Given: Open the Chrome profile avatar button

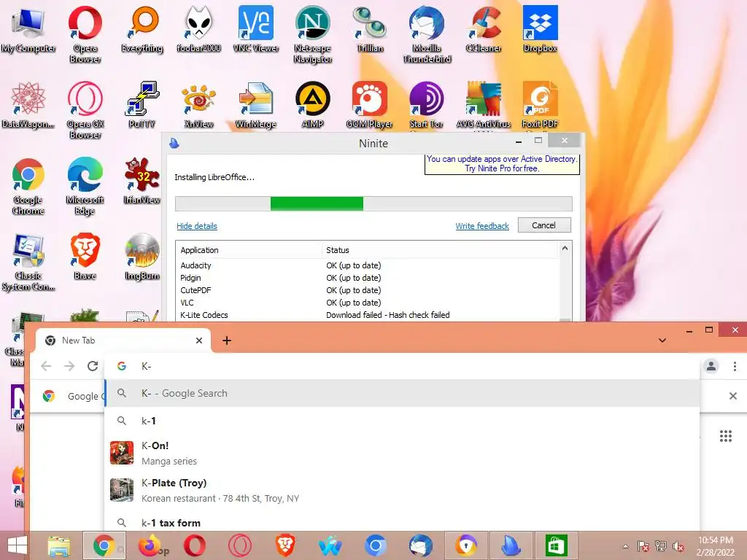Looking at the screenshot, I should pyautogui.click(x=711, y=366).
